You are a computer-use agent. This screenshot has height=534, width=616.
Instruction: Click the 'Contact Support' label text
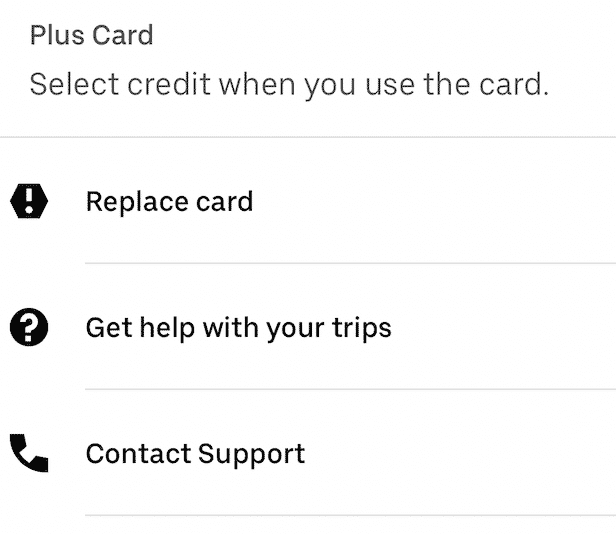pos(195,454)
